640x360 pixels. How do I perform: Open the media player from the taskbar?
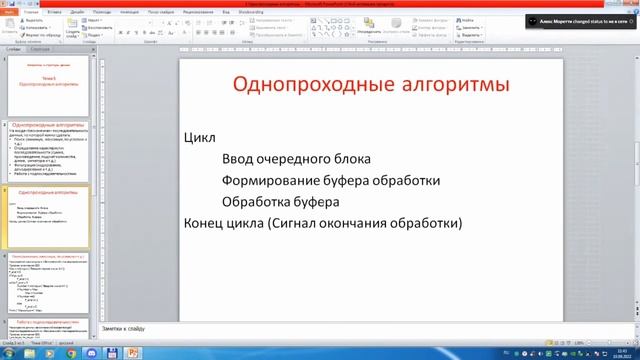[50, 353]
